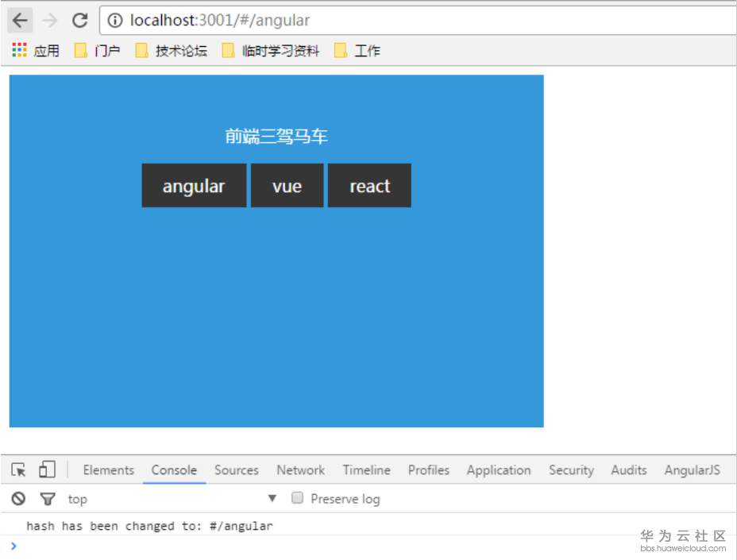Viewport: 737px width, 560px height.
Task: Reload the page with the refresh icon
Action: click(x=80, y=20)
